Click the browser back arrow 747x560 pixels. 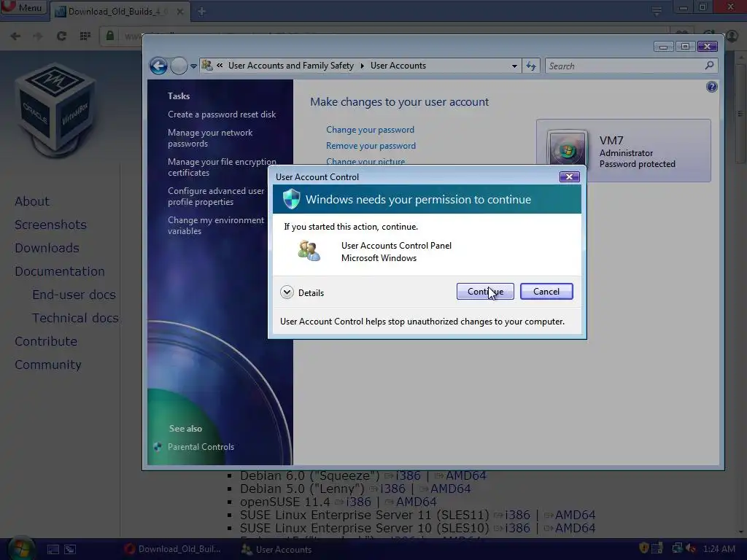(15, 36)
